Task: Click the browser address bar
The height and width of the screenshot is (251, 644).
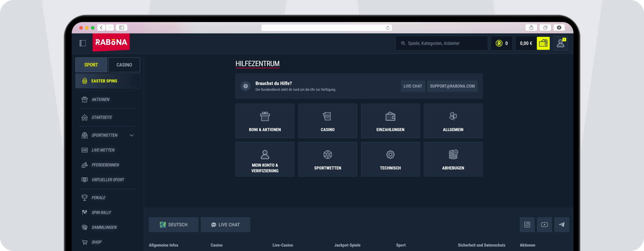Action: coord(327,28)
